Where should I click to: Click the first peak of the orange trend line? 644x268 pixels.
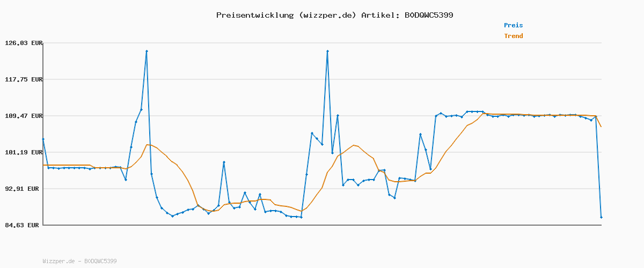click(148, 145)
